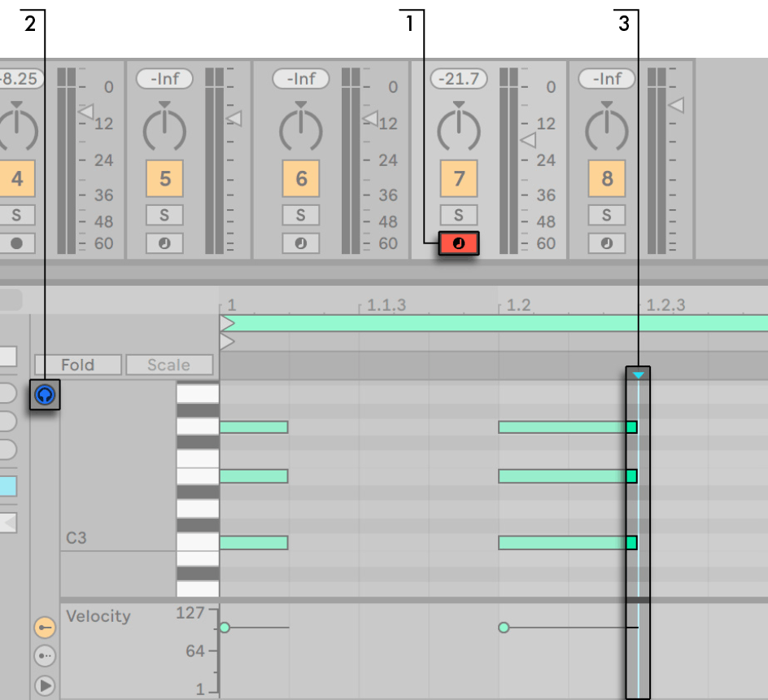The image size is (768, 700).
Task: Click the pan knob on track 6
Action: click(x=301, y=128)
